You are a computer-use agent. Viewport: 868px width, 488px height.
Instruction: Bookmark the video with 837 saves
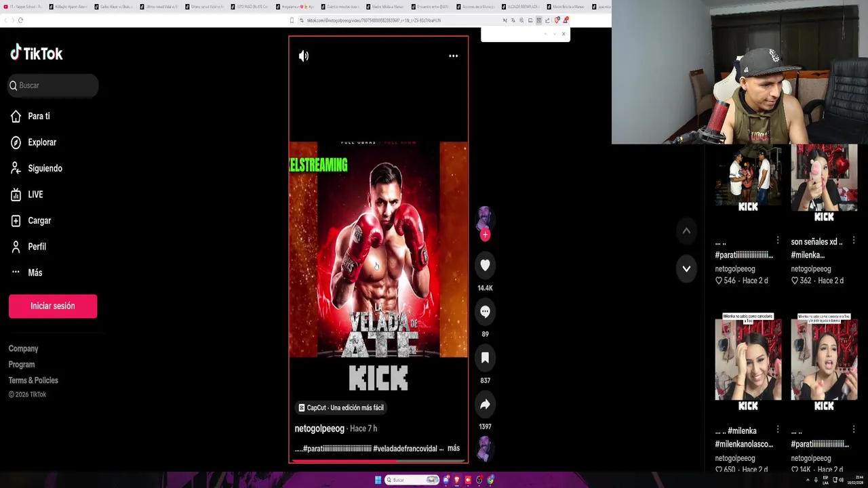485,358
